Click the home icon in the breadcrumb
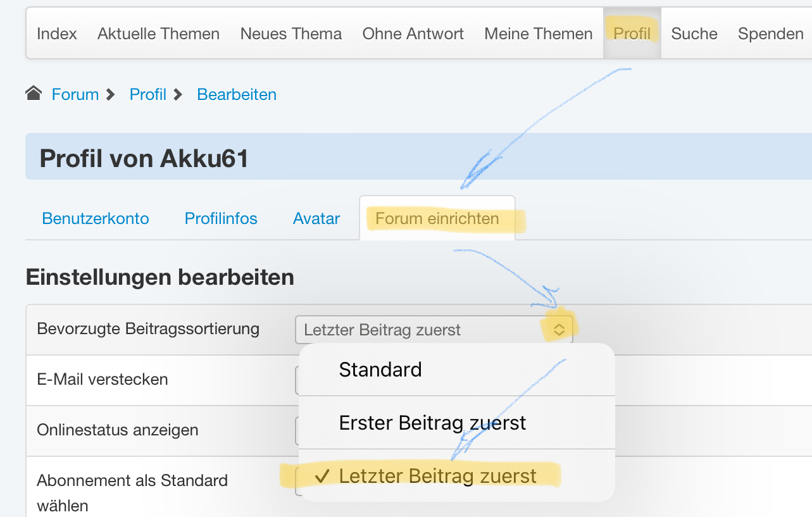This screenshot has height=517, width=812. 34,94
